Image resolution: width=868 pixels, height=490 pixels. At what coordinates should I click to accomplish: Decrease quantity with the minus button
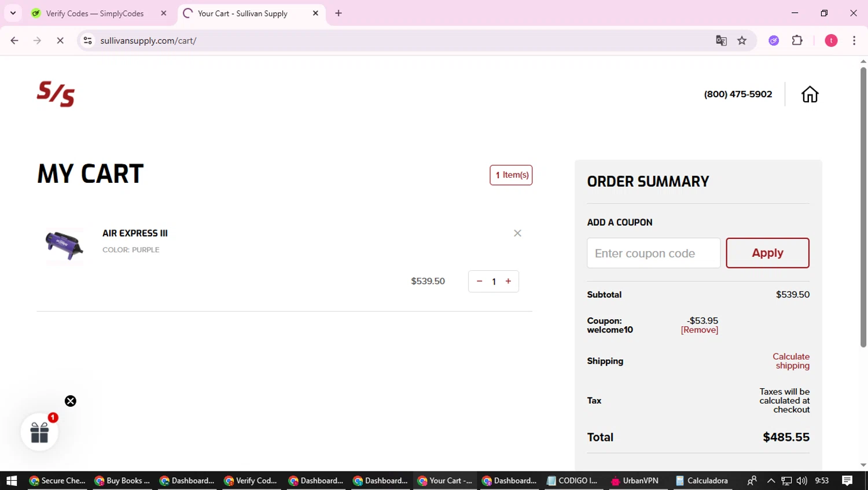click(479, 281)
